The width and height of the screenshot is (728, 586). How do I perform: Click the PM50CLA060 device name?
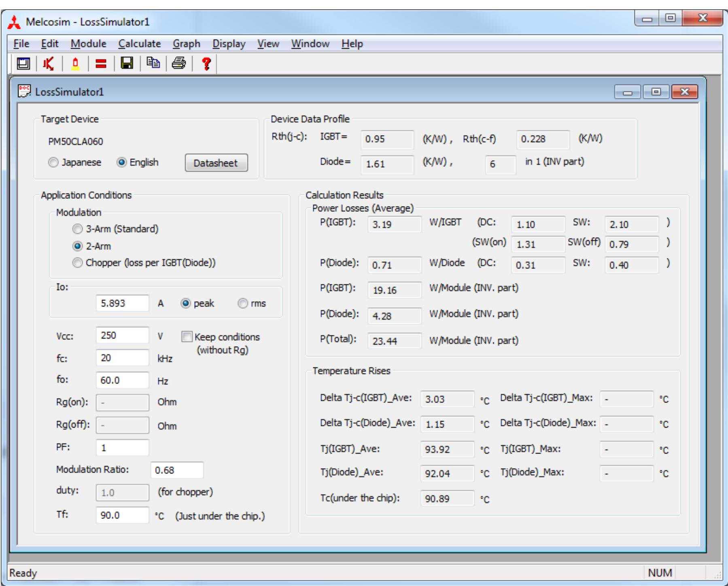(x=76, y=142)
